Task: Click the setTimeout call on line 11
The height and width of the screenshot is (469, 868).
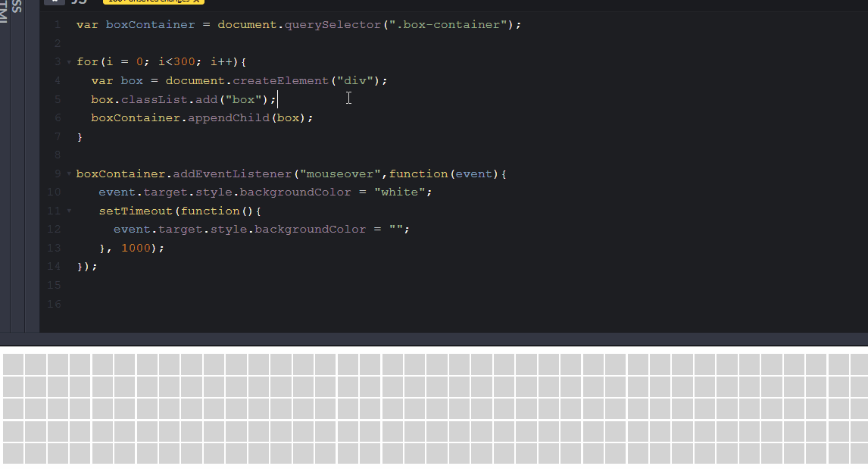Action: tap(136, 211)
